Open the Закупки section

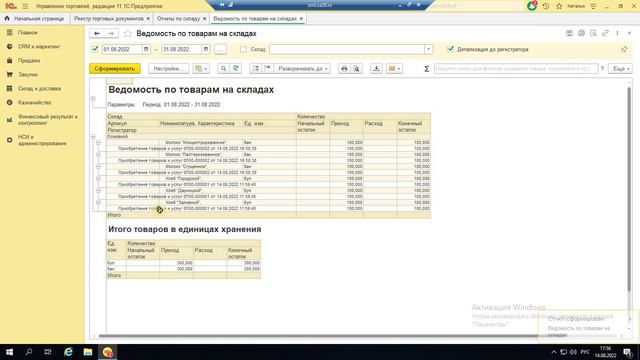tap(28, 75)
